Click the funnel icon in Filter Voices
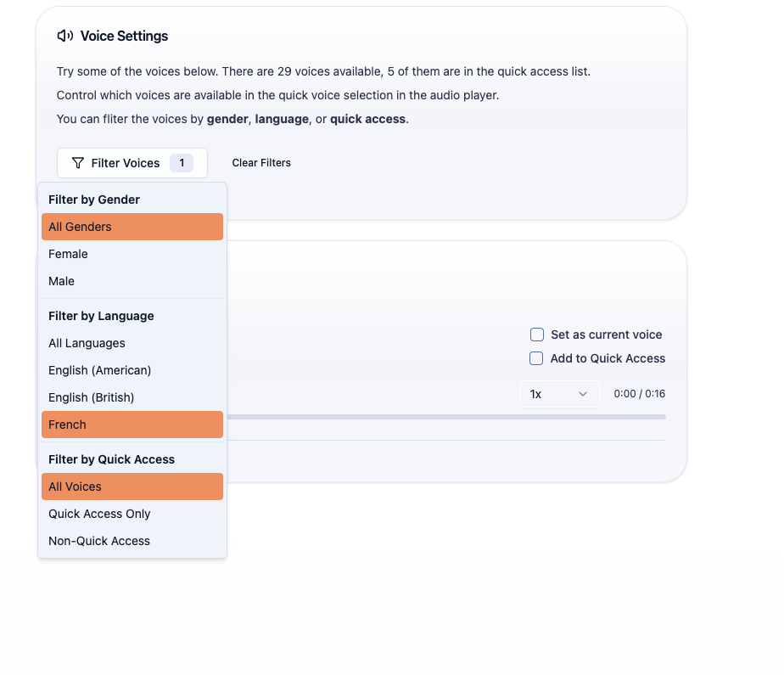 point(78,163)
